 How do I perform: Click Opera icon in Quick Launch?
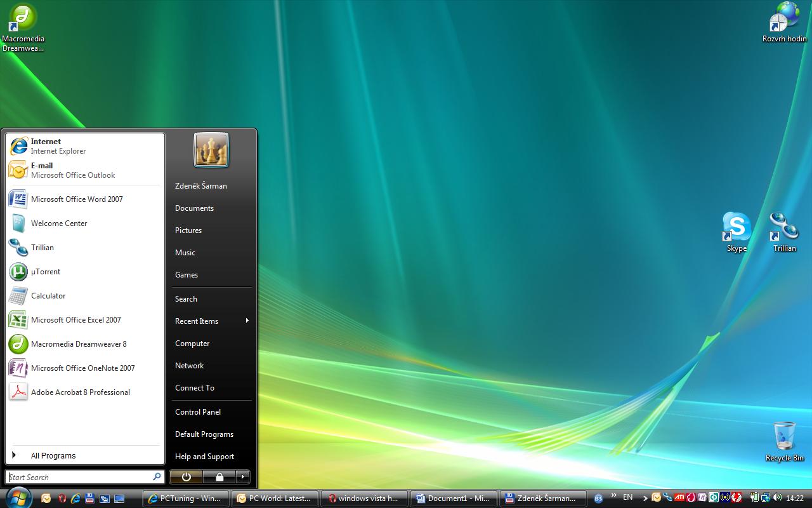[62, 498]
